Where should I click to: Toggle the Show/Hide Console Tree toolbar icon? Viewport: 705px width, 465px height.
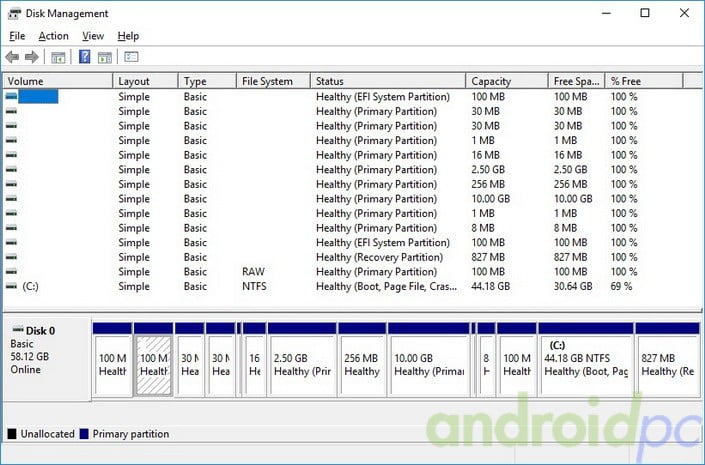(x=58, y=57)
